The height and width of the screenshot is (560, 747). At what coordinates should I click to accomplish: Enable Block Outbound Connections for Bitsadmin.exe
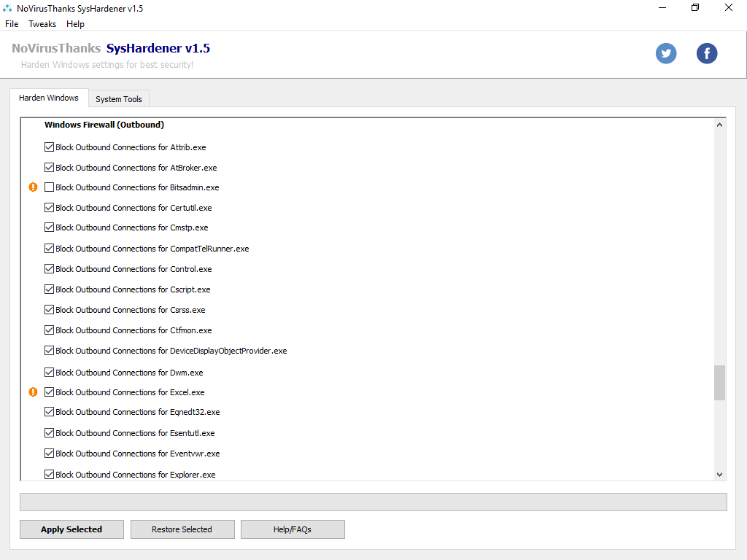coord(49,187)
